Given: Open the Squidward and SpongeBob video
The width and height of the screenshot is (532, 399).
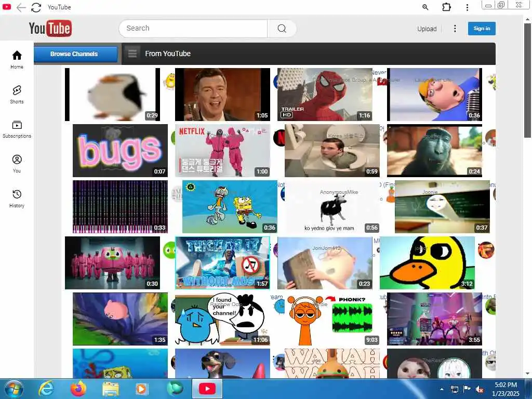Looking at the screenshot, I should [230, 207].
